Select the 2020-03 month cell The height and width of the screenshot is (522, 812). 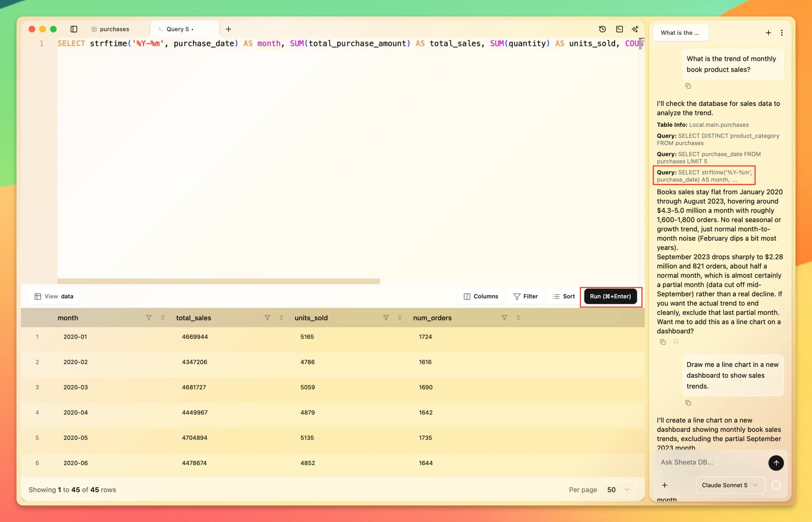click(x=75, y=387)
